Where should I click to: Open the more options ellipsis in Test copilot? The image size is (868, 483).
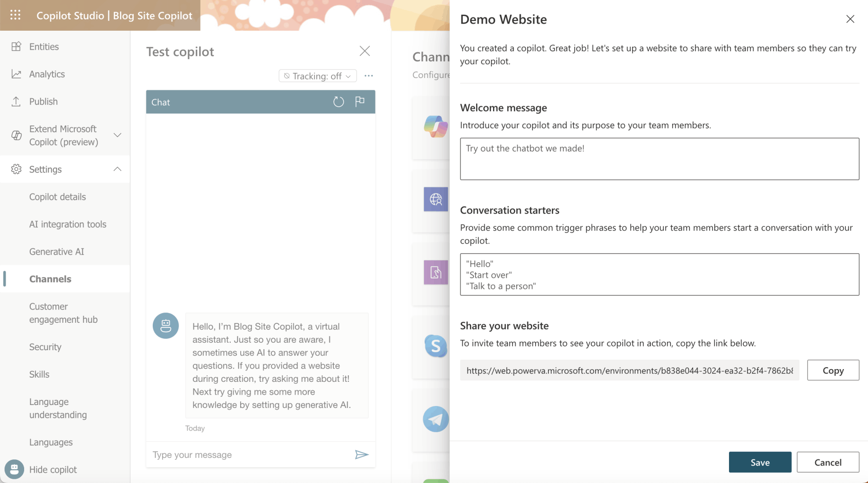(x=369, y=76)
